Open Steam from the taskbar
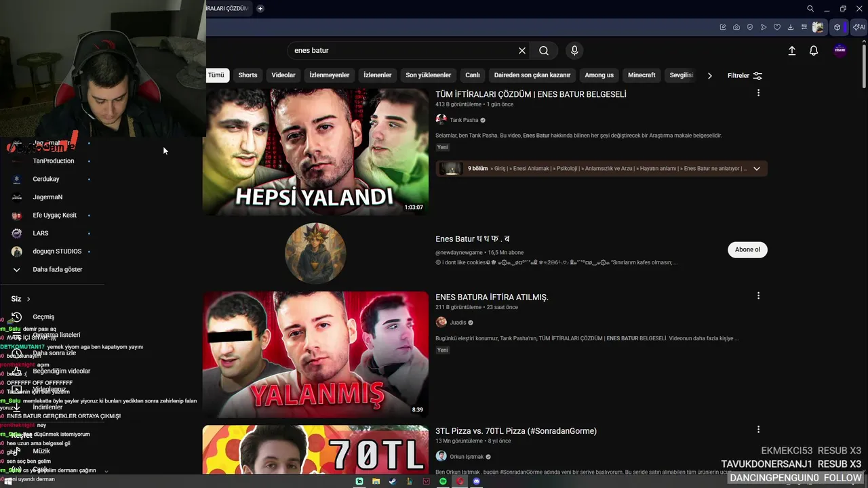The height and width of the screenshot is (488, 868). click(x=392, y=481)
